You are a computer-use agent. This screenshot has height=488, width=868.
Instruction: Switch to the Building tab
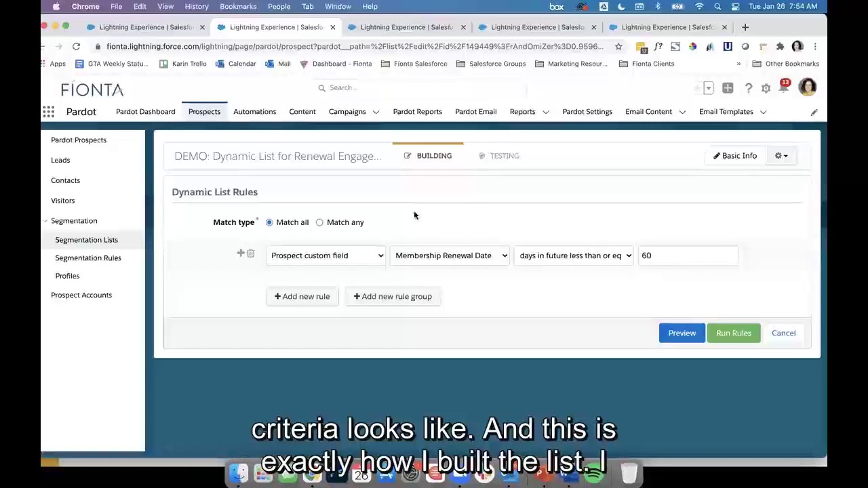click(x=428, y=156)
